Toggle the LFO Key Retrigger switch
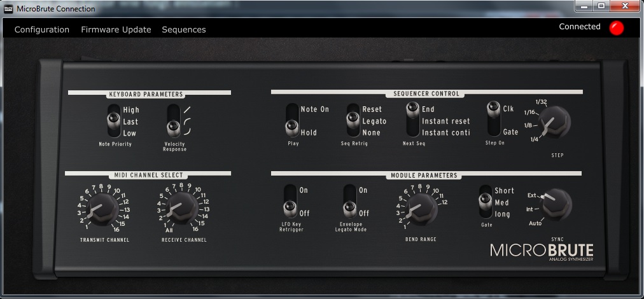This screenshot has height=299, width=644. click(x=290, y=201)
